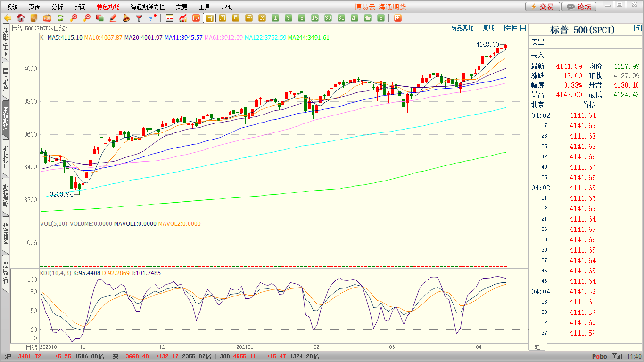Select 4hr period button
This screenshot has width=644, height=362.
coord(368,18)
